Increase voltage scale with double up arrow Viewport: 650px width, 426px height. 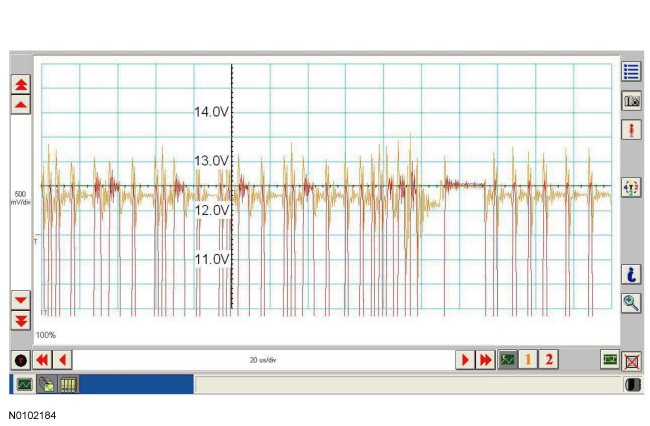click(21, 84)
